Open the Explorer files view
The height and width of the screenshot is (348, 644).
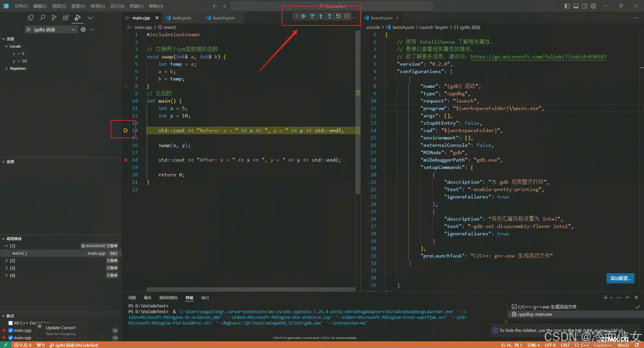tap(31, 18)
